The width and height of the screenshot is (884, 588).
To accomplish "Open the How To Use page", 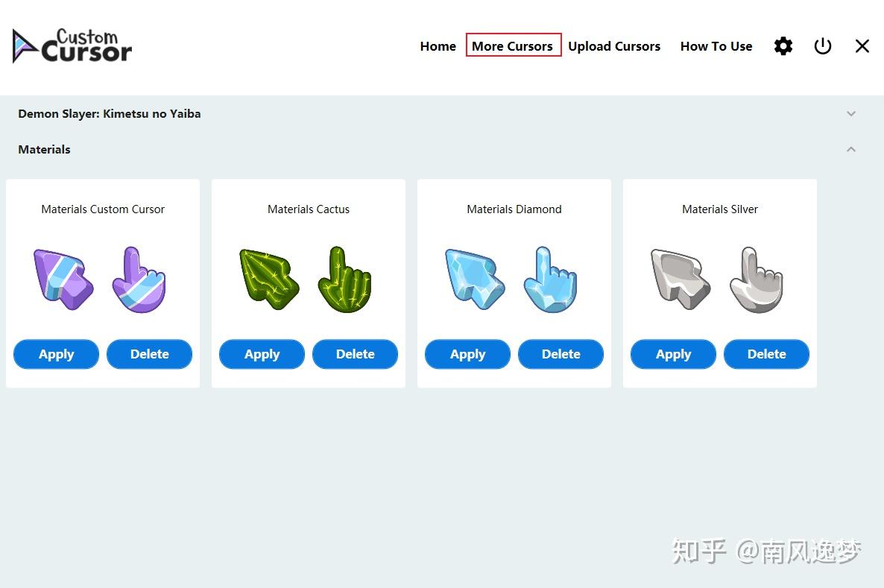I will (716, 45).
